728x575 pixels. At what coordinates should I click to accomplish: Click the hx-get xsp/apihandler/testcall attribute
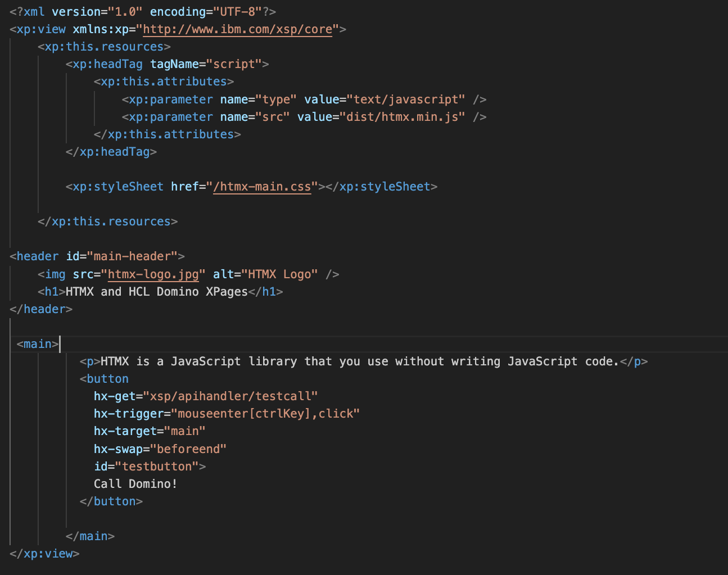206,396
